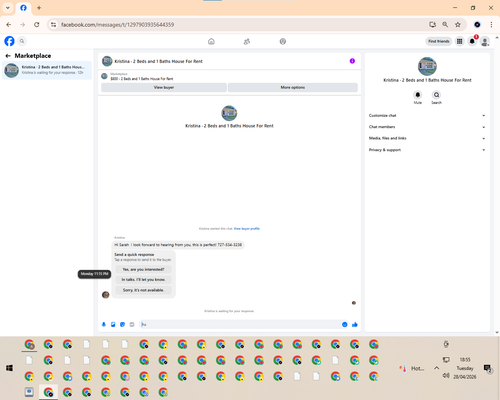Open notifications bell

tap(472, 41)
